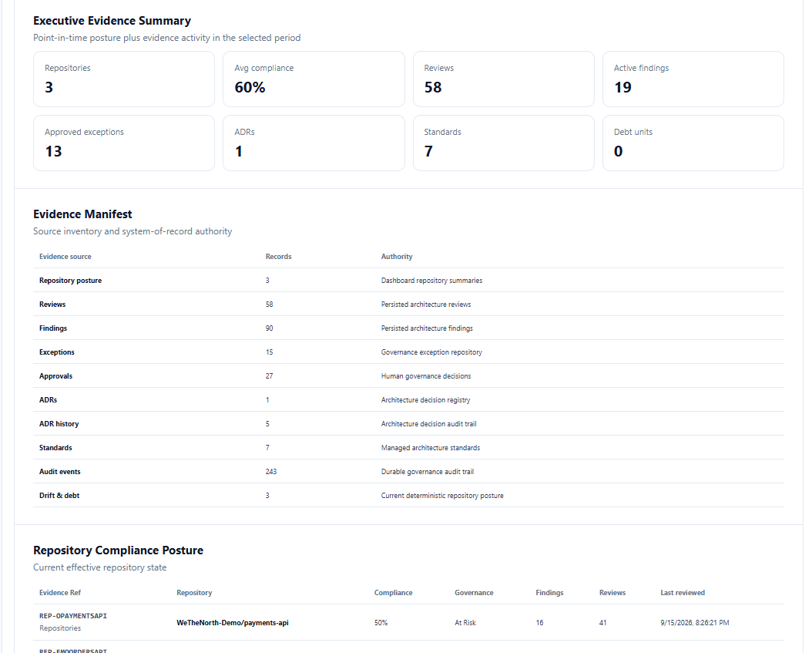Select 'Persisted architecture reviews' authority text
Image resolution: width=812 pixels, height=653 pixels.
coord(426,305)
